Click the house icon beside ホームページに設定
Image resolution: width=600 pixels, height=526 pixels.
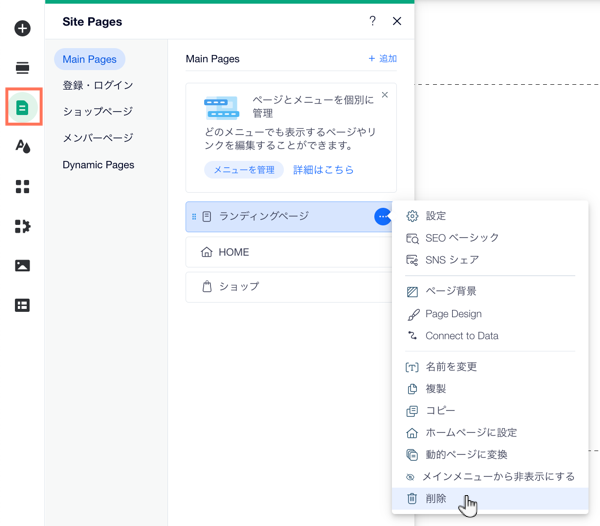coord(412,433)
